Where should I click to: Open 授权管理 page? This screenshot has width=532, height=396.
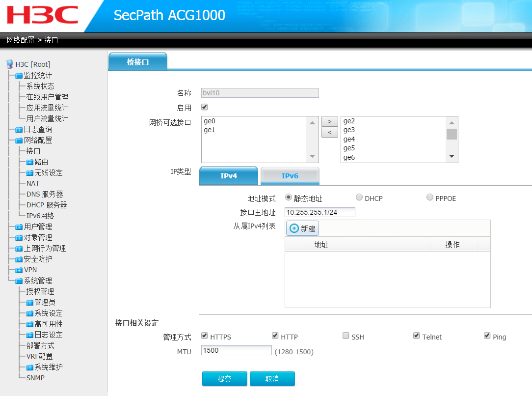click(40, 292)
